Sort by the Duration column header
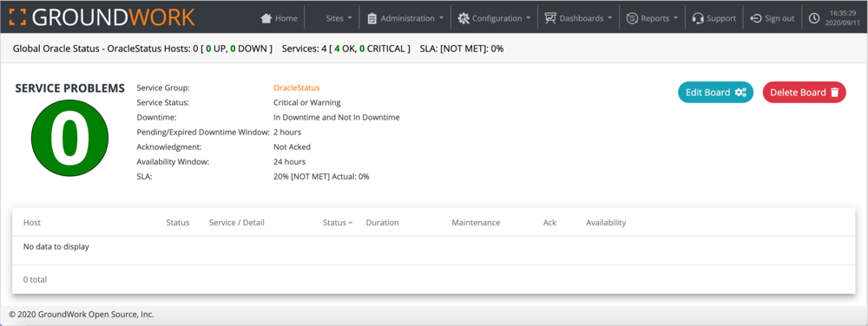The width and height of the screenshot is (868, 326). click(382, 223)
